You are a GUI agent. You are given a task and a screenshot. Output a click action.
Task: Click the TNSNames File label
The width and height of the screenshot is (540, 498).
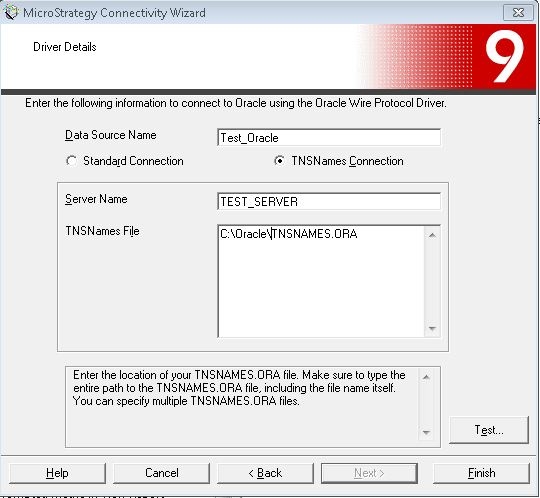tap(102, 231)
